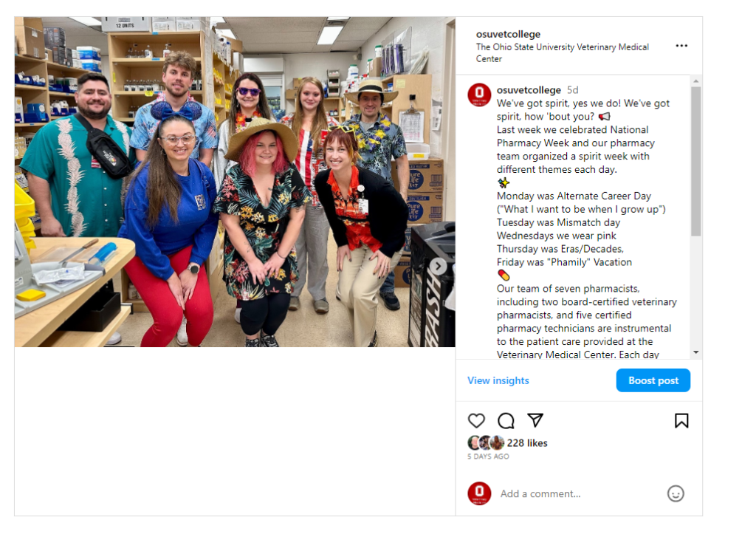Like the post with the heart icon
The image size is (756, 534).
coord(476,421)
